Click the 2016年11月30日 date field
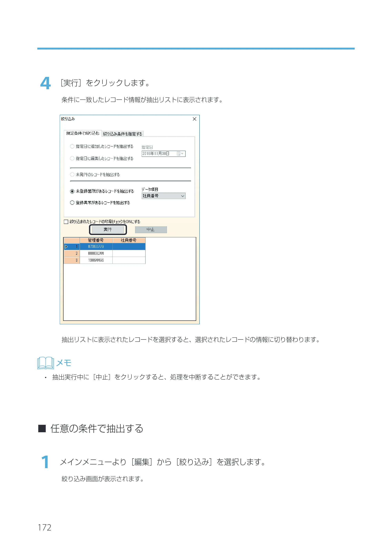The height and width of the screenshot is (555, 392). click(163, 154)
